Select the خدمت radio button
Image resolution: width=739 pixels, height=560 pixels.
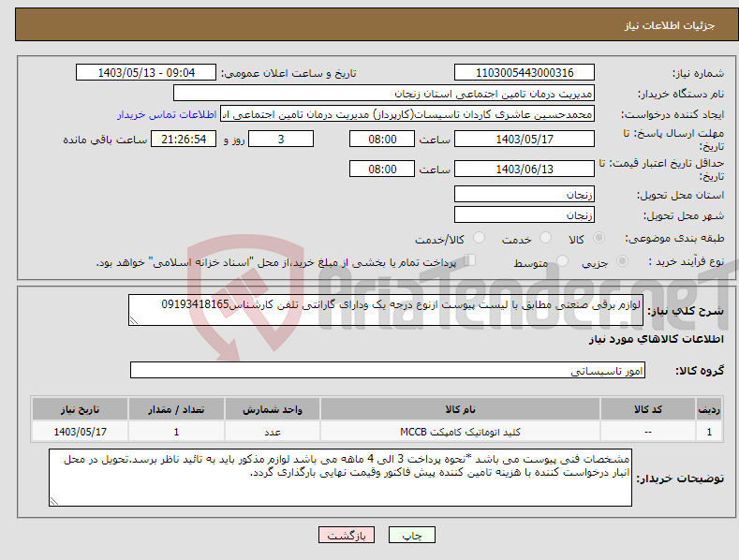pyautogui.click(x=545, y=238)
